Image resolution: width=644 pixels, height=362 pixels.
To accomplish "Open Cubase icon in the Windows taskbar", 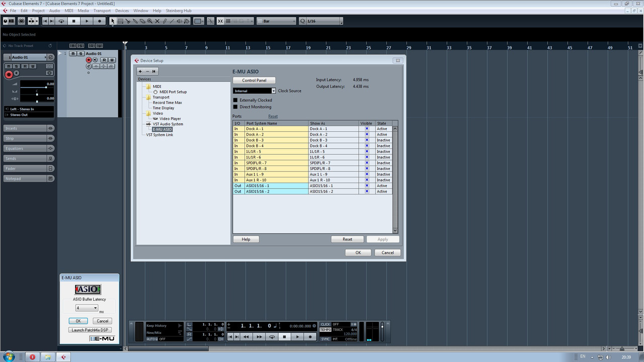I will click(x=63, y=356).
